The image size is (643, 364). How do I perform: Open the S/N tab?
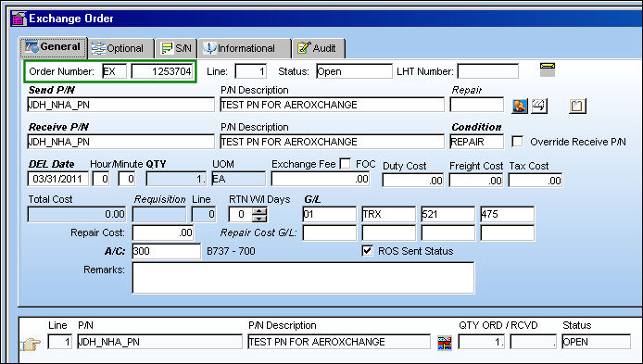(x=176, y=48)
